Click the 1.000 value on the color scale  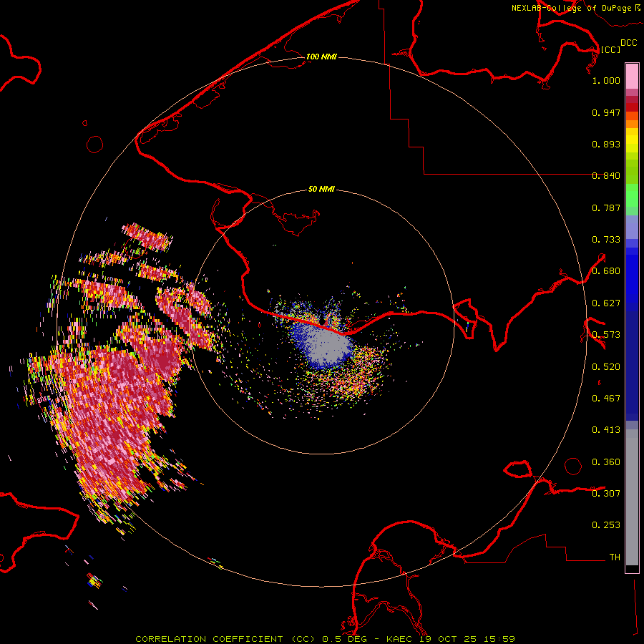pos(606,80)
